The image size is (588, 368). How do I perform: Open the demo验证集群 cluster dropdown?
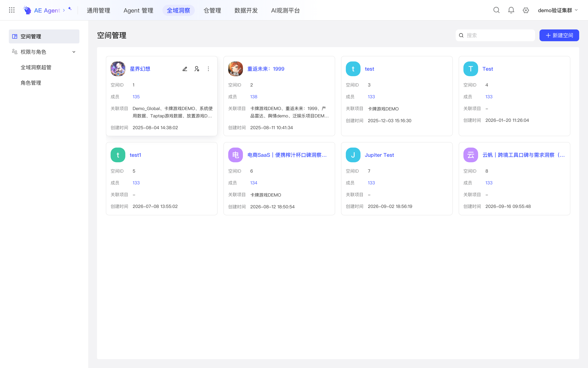tap(558, 10)
